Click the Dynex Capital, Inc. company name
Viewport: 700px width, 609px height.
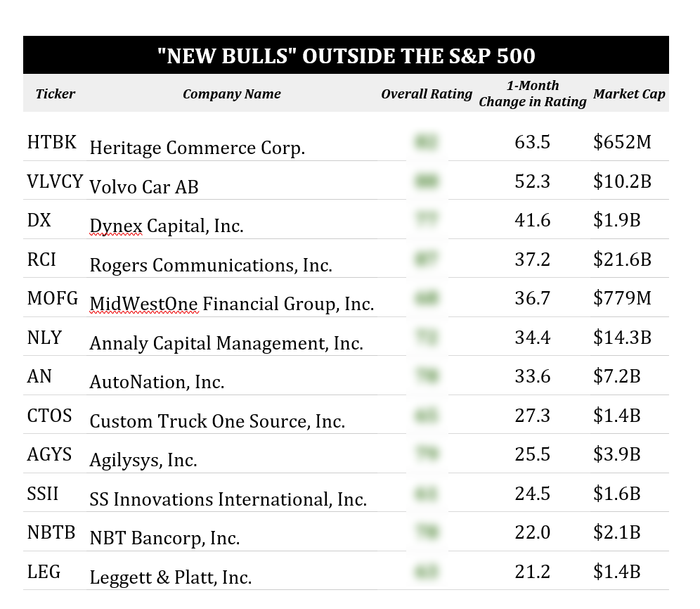coord(167,226)
